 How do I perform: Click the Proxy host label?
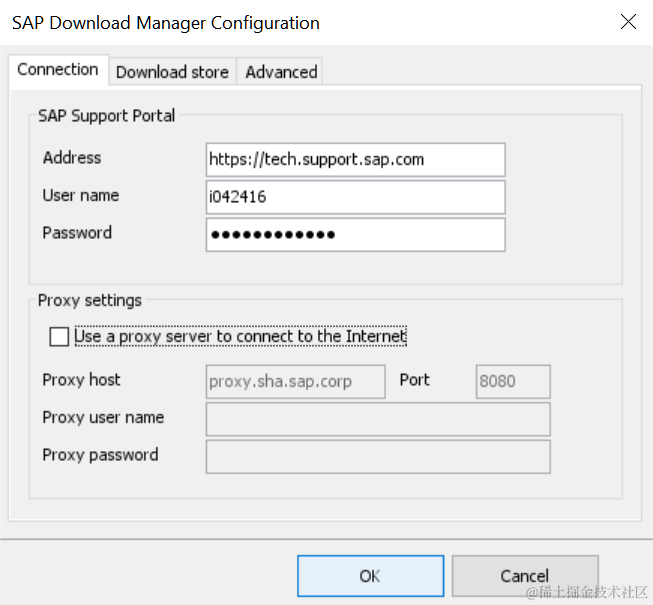pyautogui.click(x=81, y=380)
